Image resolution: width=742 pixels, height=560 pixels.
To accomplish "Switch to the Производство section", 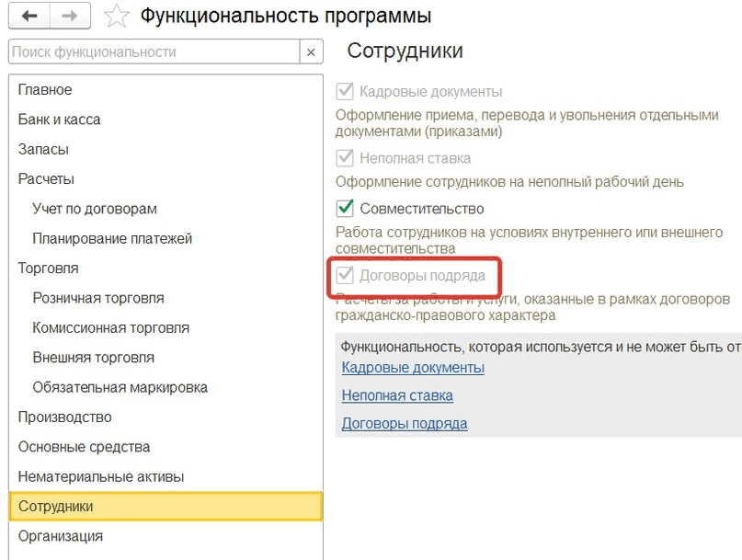I will pos(64,417).
